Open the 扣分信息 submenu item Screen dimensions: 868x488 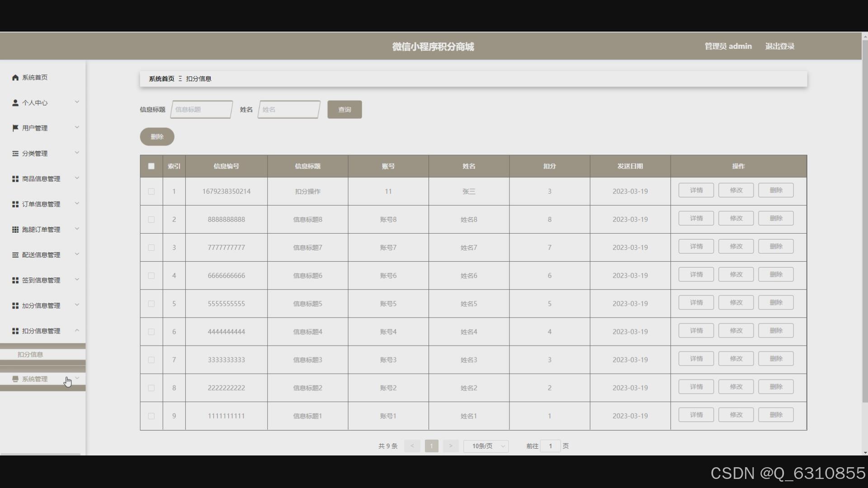30,355
